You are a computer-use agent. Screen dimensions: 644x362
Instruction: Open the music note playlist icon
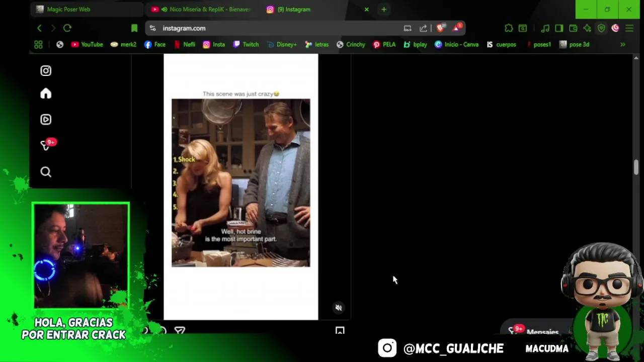(545, 28)
